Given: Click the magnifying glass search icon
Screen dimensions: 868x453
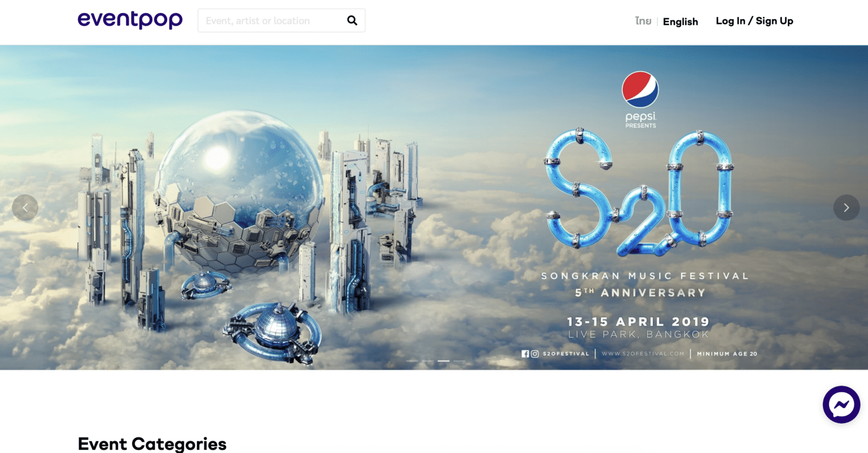Looking at the screenshot, I should point(352,21).
